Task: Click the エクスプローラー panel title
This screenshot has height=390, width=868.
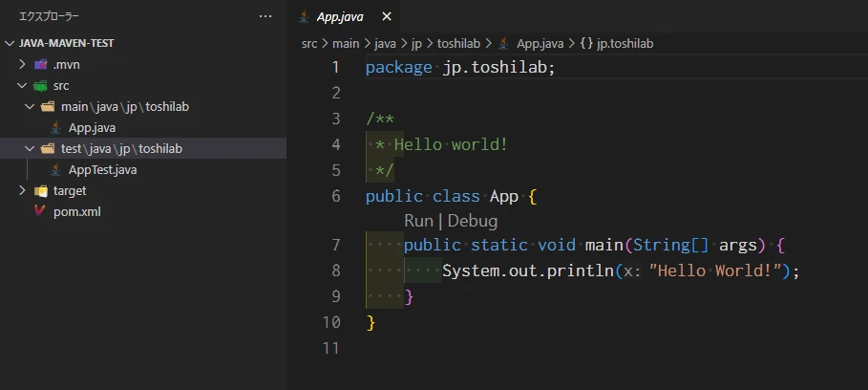Action: [49, 16]
